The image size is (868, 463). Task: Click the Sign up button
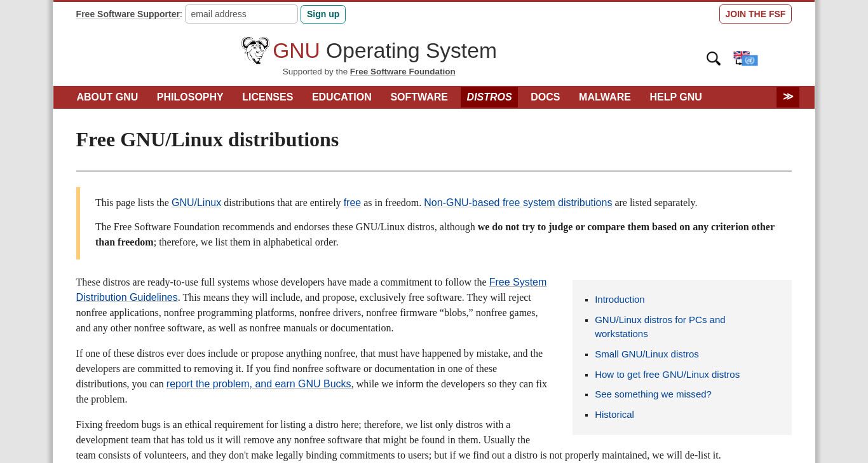[323, 14]
